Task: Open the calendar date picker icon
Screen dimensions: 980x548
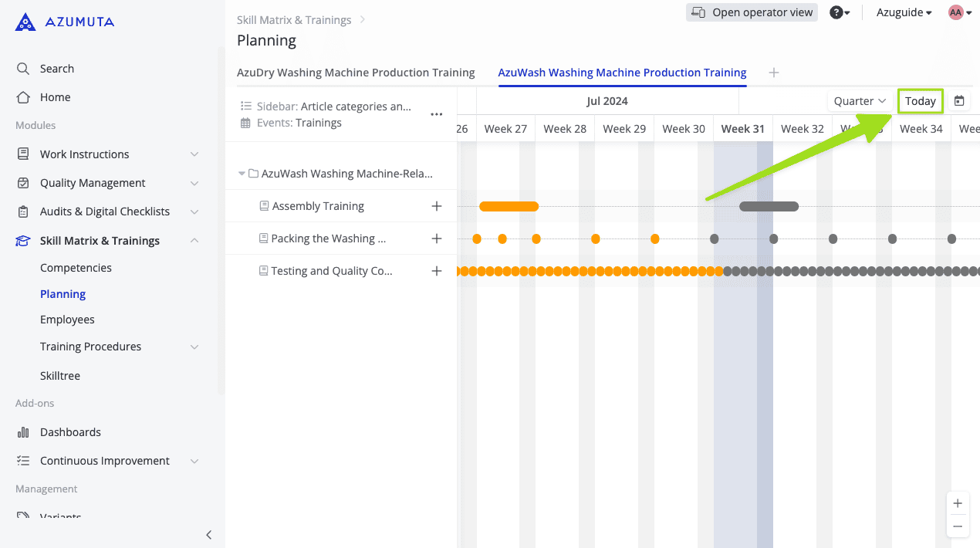Action: pyautogui.click(x=959, y=101)
